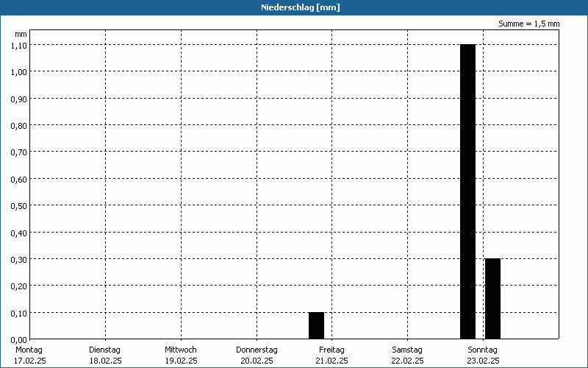
Task: Click the 0,70 y-axis value
Action: [19, 152]
